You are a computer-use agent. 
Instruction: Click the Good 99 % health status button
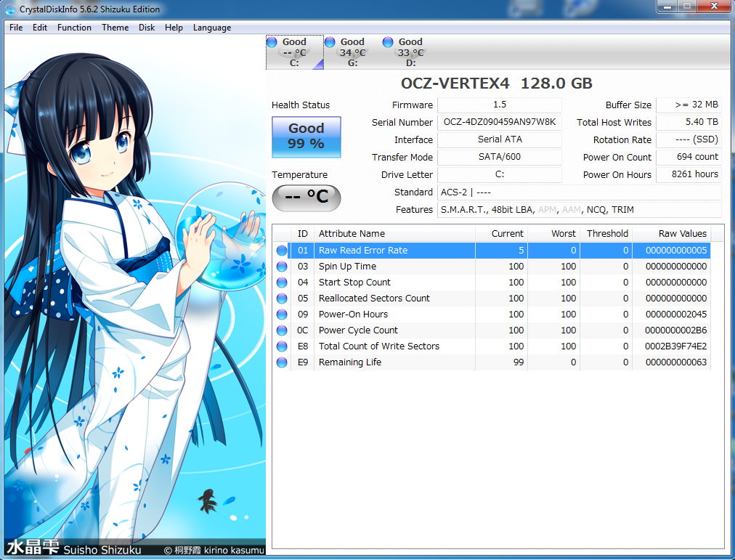click(306, 137)
